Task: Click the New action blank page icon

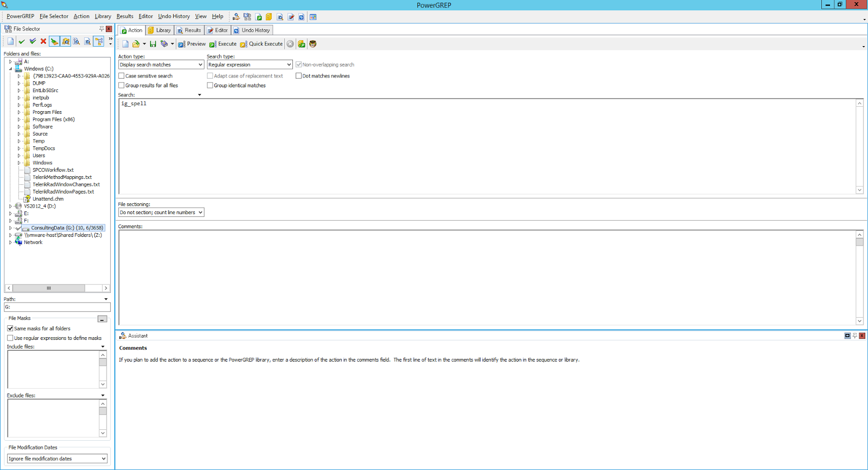Action: coord(125,44)
